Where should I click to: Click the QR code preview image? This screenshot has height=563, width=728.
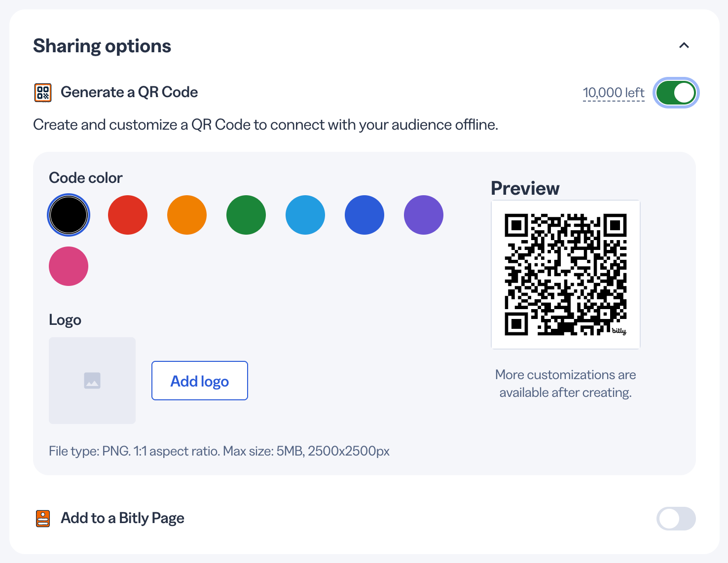point(566,275)
